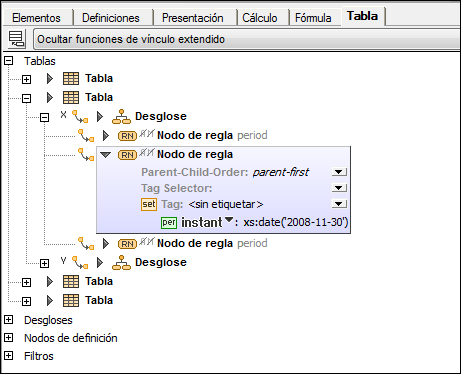Click abstract marker on last period rule node

(x=147, y=241)
